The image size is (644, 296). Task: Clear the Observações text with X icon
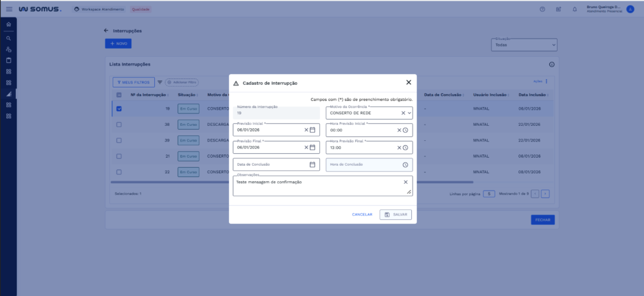[x=406, y=182]
